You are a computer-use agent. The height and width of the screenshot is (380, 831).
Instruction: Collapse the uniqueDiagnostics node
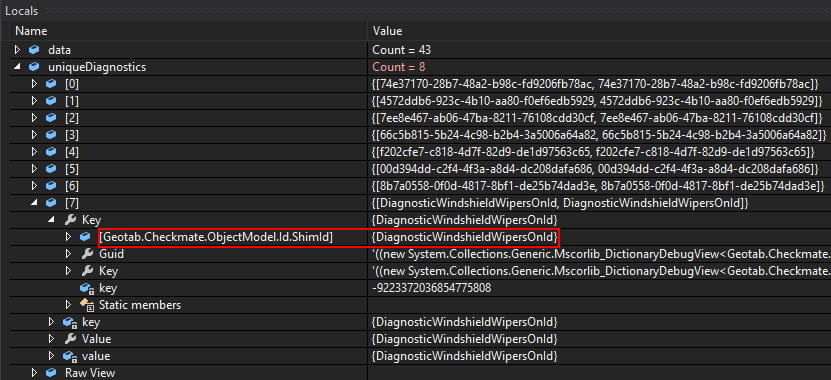(x=17, y=67)
